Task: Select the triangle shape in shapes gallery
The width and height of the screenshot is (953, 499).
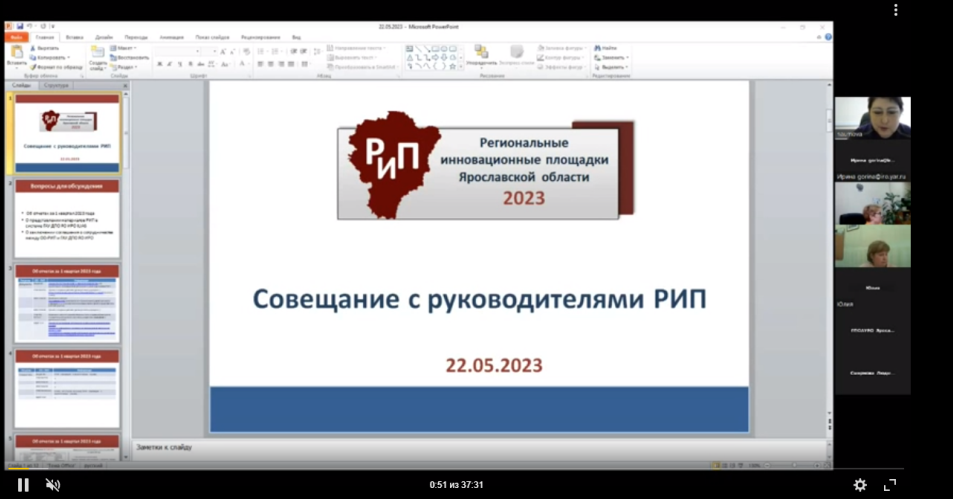Action: point(410,58)
